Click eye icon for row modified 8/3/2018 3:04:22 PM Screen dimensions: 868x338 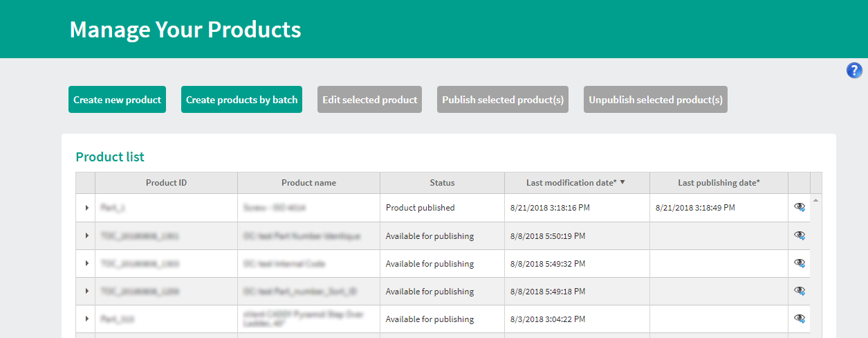[800, 319]
